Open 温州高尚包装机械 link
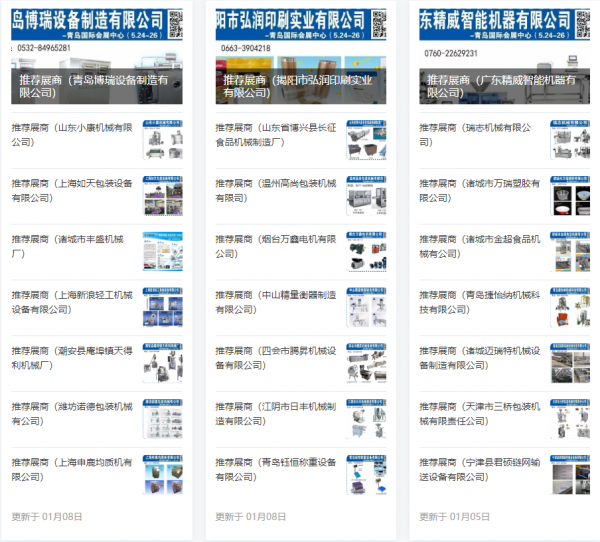 [276, 191]
